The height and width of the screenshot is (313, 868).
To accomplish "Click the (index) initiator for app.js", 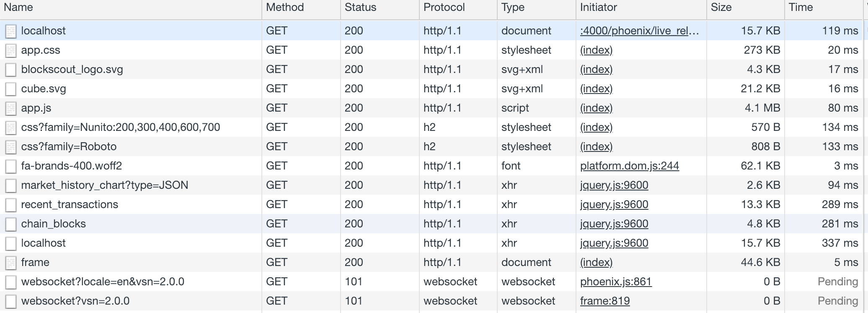I will click(596, 107).
